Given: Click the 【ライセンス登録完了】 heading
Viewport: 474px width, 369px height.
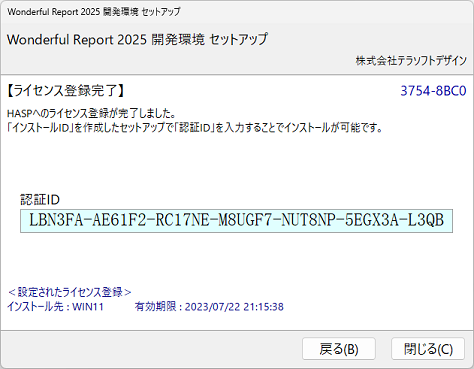Looking at the screenshot, I should (66, 91).
